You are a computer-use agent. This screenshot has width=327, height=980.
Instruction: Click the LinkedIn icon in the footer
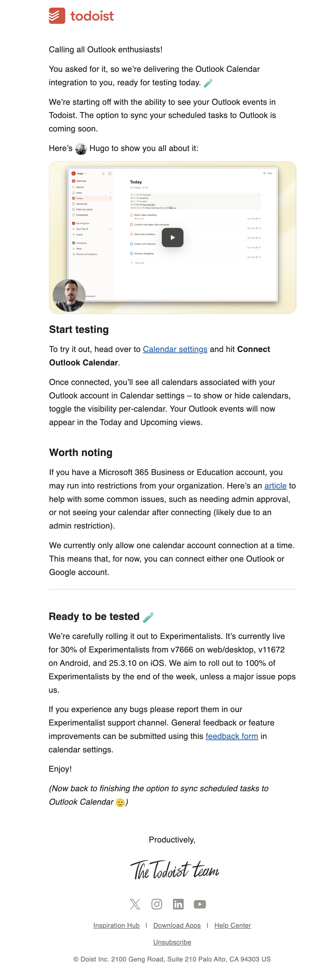coord(178,904)
